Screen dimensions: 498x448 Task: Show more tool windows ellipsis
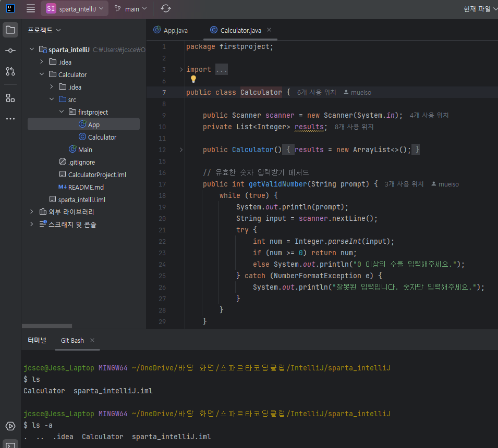click(10, 119)
